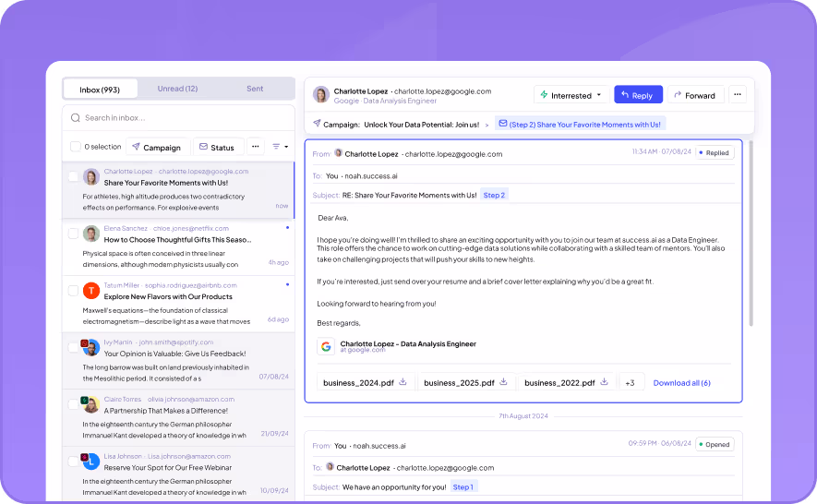Switch to the Inbox (993) tab

pos(100,90)
